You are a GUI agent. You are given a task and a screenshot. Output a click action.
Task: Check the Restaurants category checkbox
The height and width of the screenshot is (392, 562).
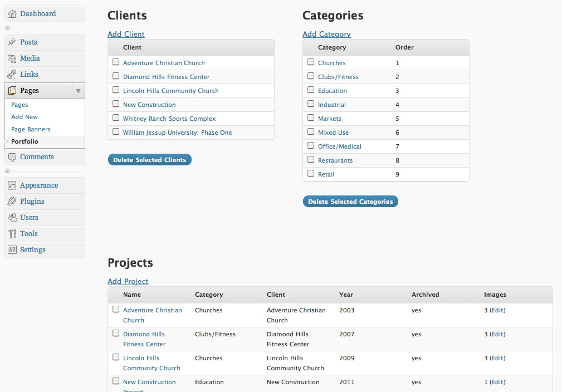pos(311,159)
